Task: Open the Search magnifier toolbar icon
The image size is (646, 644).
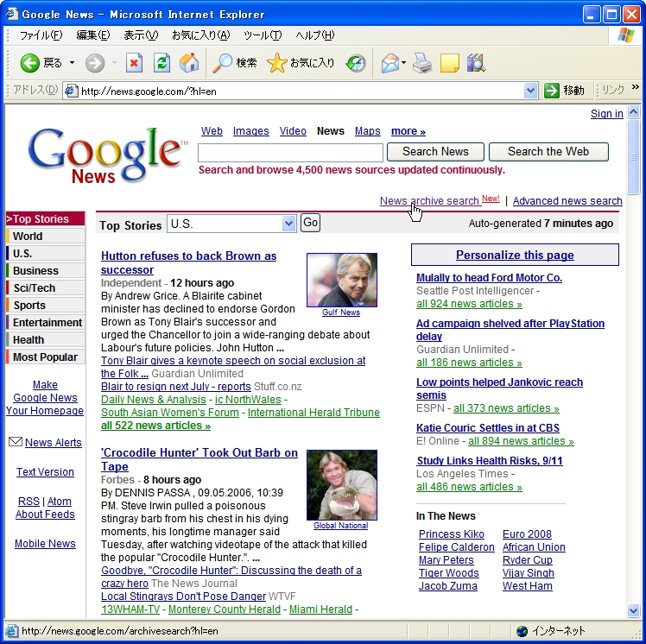Action: (x=222, y=63)
